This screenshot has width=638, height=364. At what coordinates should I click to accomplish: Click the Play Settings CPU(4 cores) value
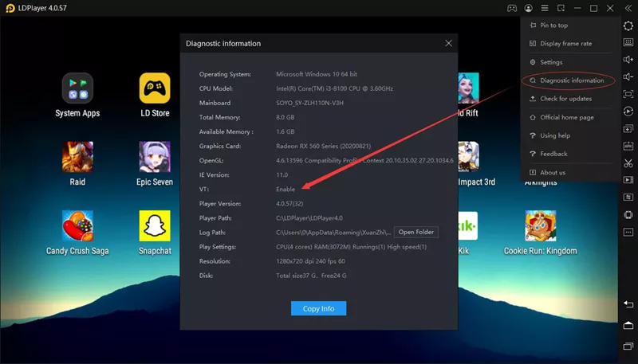pyautogui.click(x=351, y=247)
